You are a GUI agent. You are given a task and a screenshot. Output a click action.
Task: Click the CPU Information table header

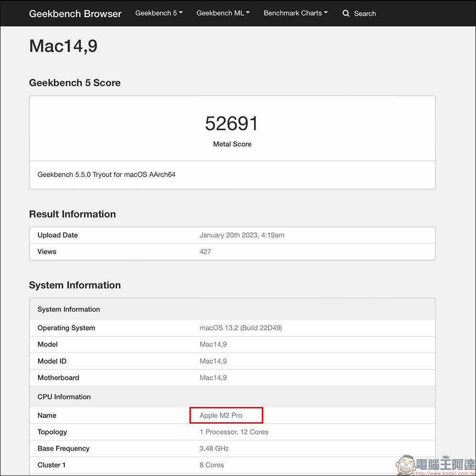(x=64, y=397)
